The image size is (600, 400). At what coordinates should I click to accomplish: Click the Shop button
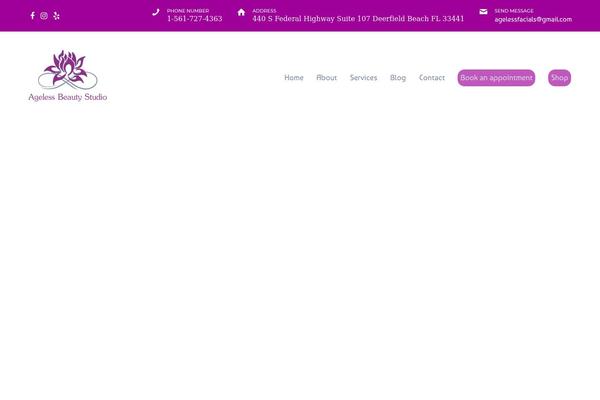[x=559, y=78]
